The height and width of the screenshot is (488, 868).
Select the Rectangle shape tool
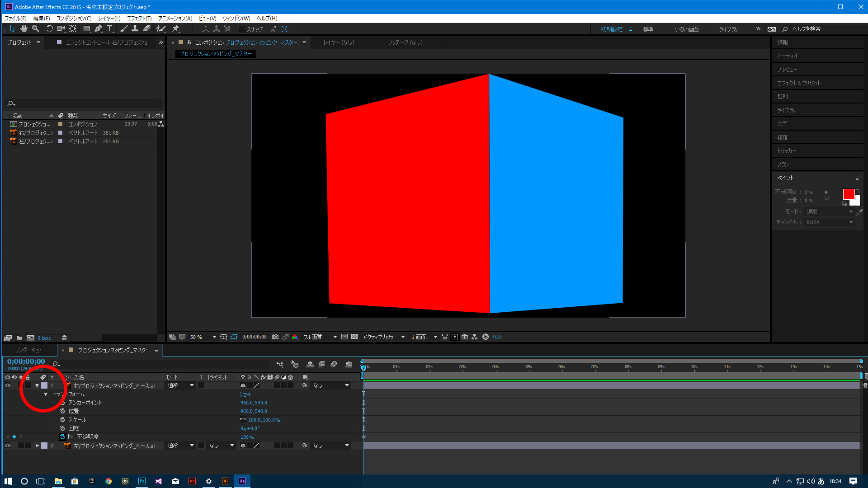point(87,28)
